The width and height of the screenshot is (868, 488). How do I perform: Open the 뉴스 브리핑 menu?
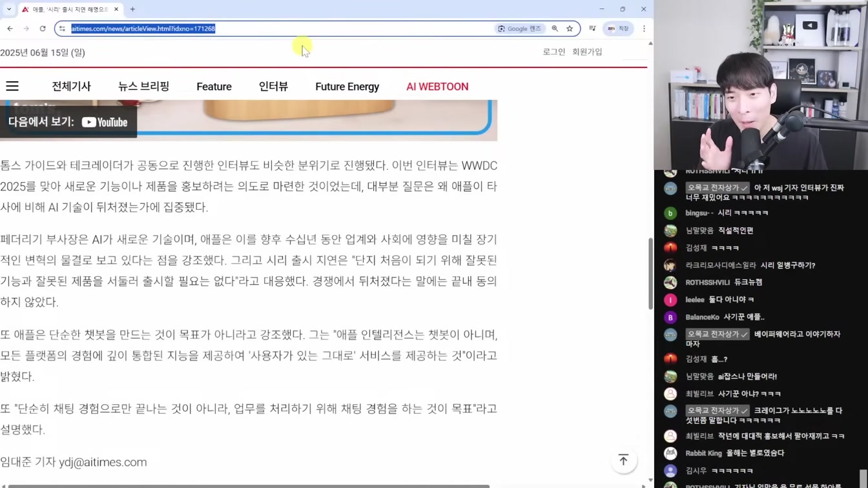(143, 86)
